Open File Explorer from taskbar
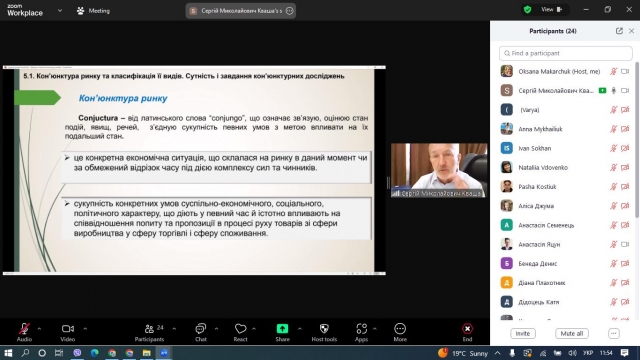The height and width of the screenshot is (360, 640). (x=147, y=353)
